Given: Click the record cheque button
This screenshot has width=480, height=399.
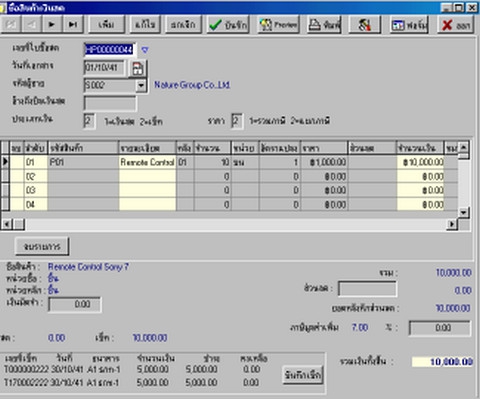Looking at the screenshot, I should coord(303,375).
